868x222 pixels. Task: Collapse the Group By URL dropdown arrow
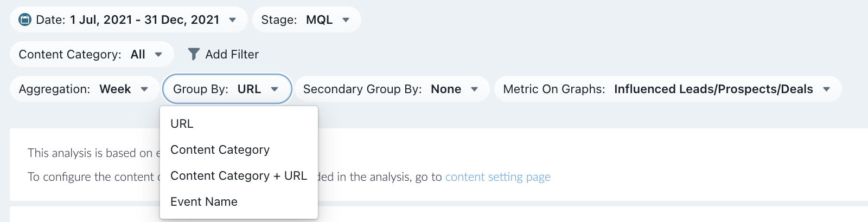coord(275,89)
